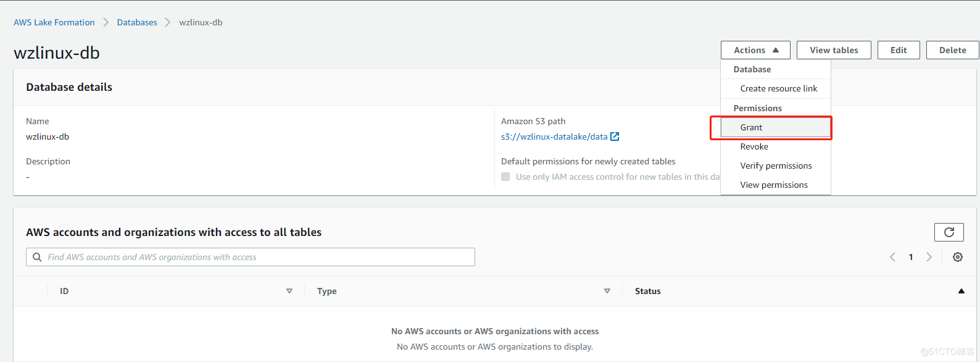
Task: Click the ID column header
Action: click(64, 291)
